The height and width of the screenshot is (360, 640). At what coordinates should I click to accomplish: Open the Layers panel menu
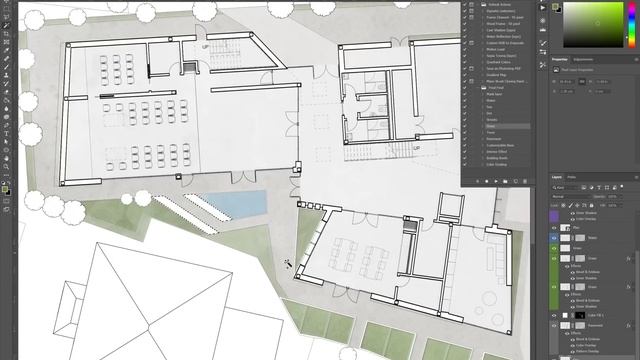pyautogui.click(x=636, y=177)
